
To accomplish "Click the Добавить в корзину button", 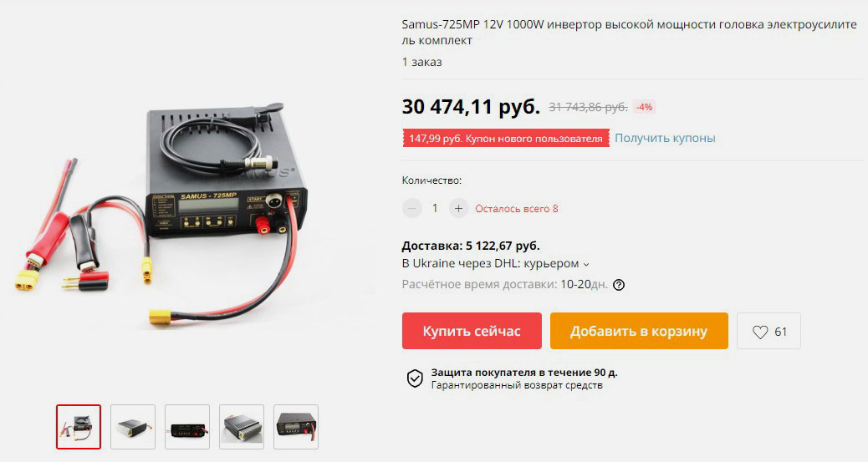I will (639, 331).
